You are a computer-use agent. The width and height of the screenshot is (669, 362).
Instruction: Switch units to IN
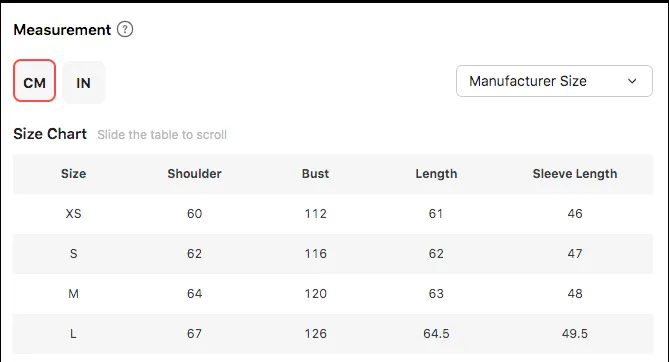[84, 82]
